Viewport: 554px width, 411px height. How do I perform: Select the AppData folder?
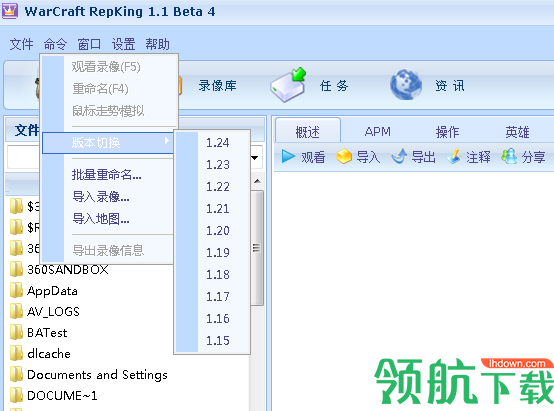pyautogui.click(x=52, y=291)
